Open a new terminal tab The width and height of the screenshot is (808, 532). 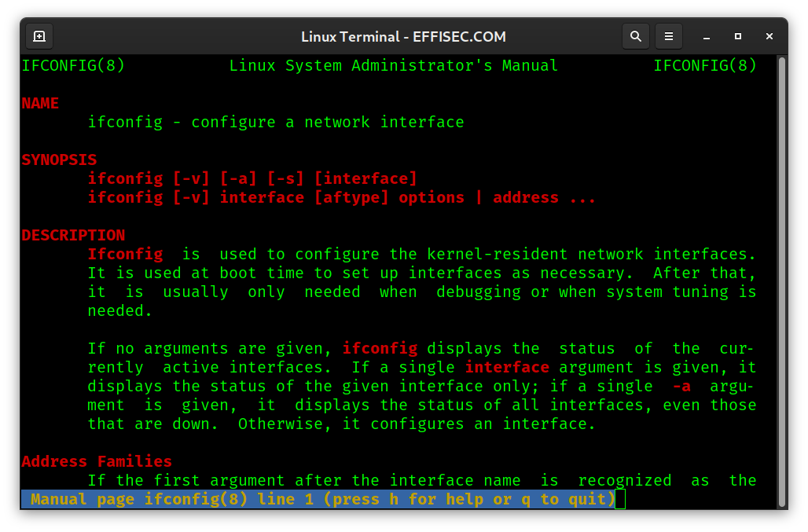tap(39, 36)
